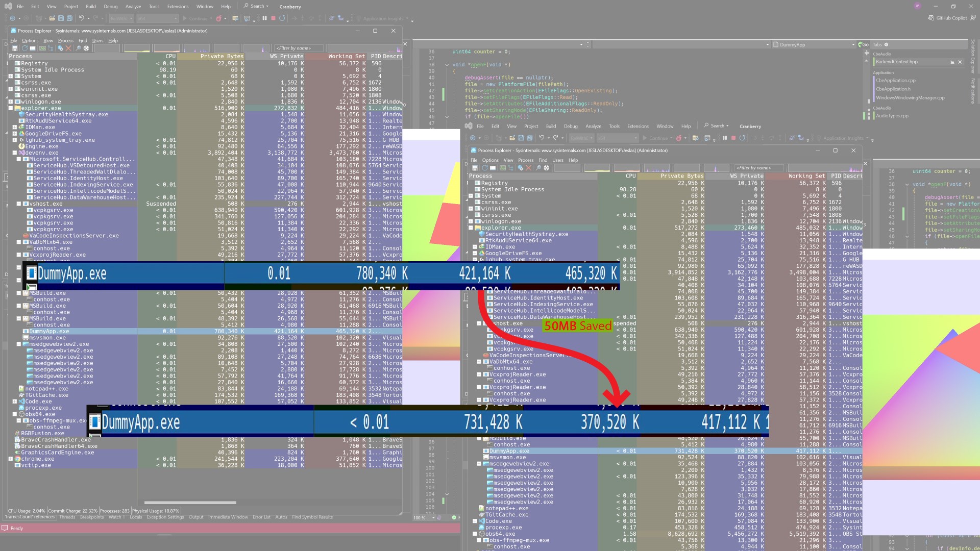Screen dimensions: 980x551
Task: Click Restart icon in top Visual Studio toolbar
Action: coord(282,18)
